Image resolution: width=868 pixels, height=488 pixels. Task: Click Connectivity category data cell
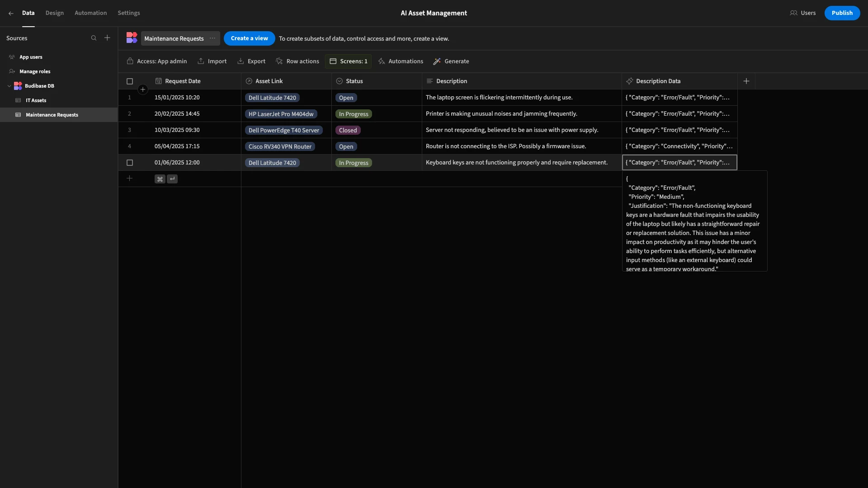point(679,146)
